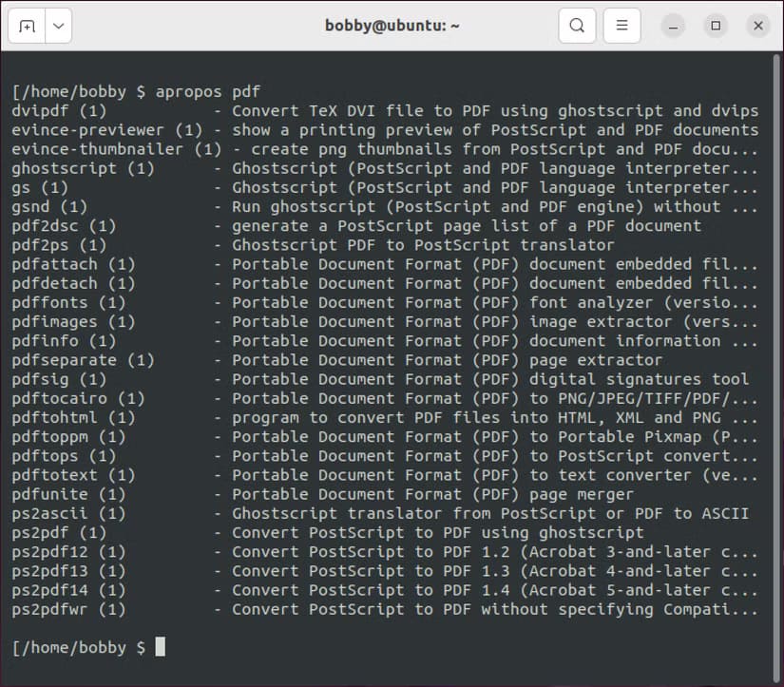Viewport: 784px width, 687px height.
Task: Close the terminal window
Action: 758,26
